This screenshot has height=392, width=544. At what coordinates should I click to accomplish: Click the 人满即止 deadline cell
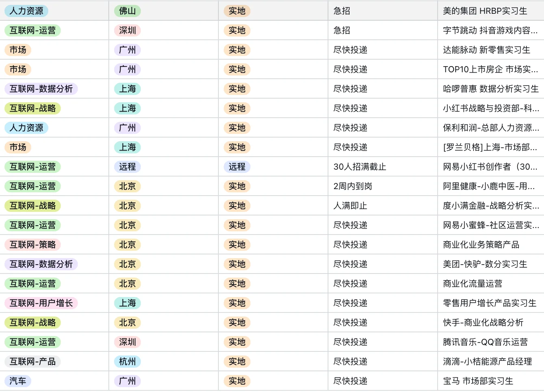(x=350, y=206)
